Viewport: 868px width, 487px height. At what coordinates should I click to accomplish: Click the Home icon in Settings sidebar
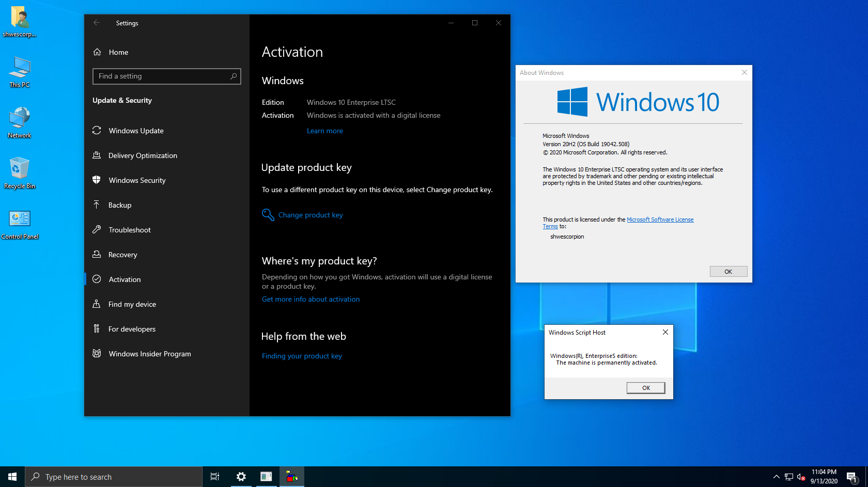pyautogui.click(x=97, y=52)
